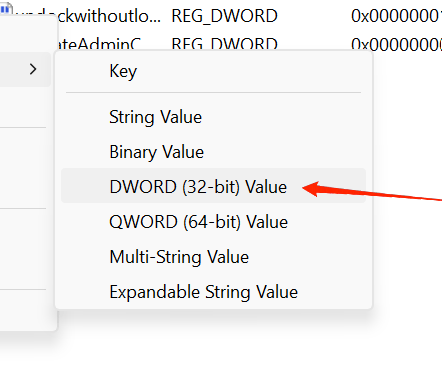This screenshot has width=442, height=369.
Task: Click the blue registry value icon at top-left
Action: (x=7, y=8)
